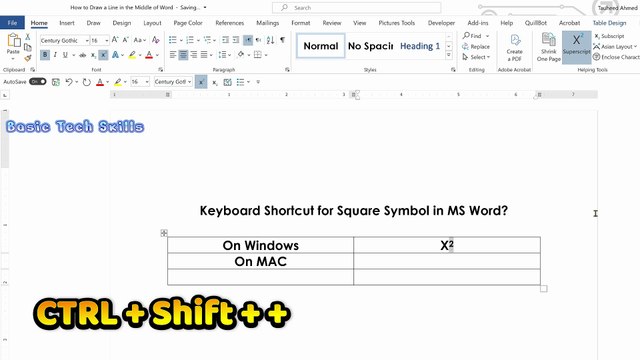Switch to the References tab
Viewport: 640px width, 360px height.
click(229, 23)
